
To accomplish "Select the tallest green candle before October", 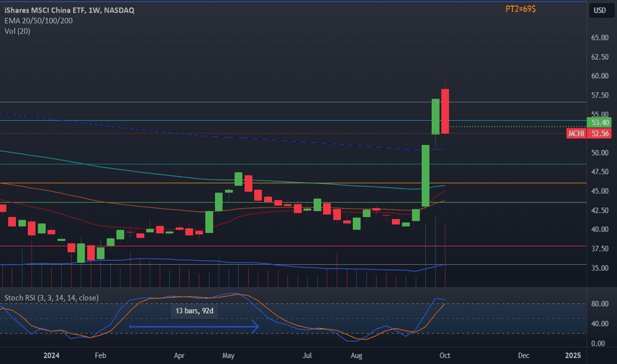I will 426,176.
